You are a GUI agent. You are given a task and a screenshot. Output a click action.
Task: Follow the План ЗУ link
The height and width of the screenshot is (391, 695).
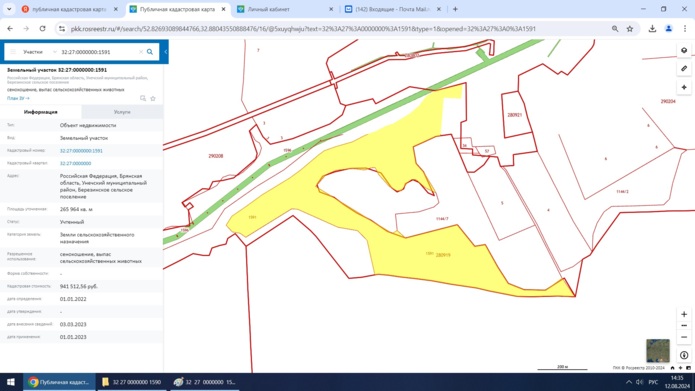pyautogui.click(x=18, y=98)
